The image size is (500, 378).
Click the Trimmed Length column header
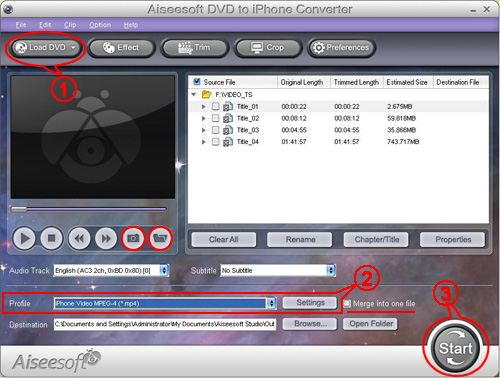356,82
